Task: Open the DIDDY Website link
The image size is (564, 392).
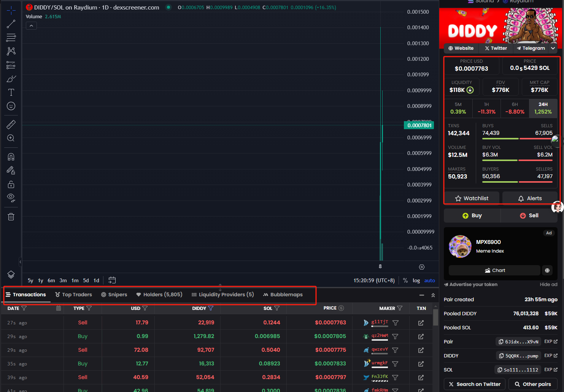Action: click(461, 48)
